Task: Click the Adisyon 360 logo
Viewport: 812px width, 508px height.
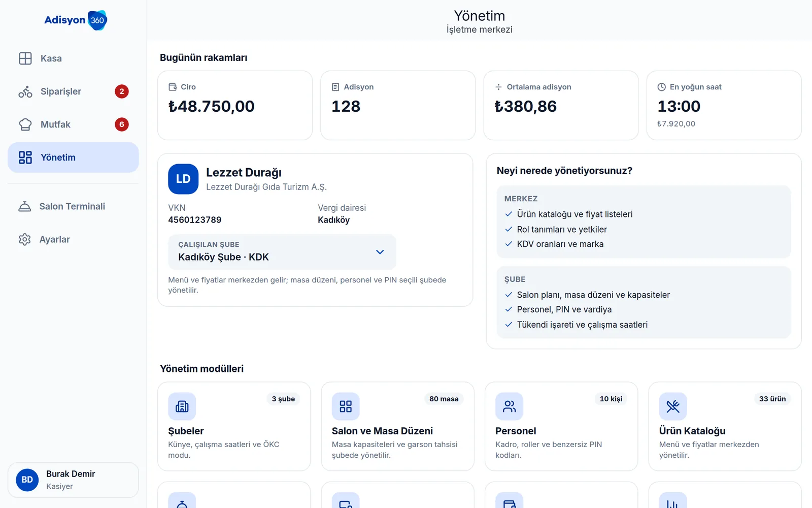Action: 76,20
